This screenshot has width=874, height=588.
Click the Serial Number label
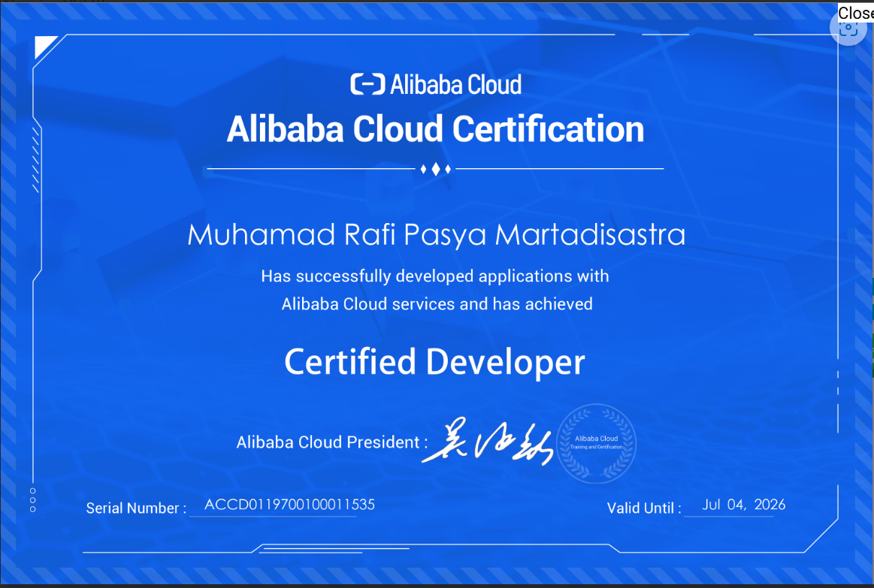point(135,508)
